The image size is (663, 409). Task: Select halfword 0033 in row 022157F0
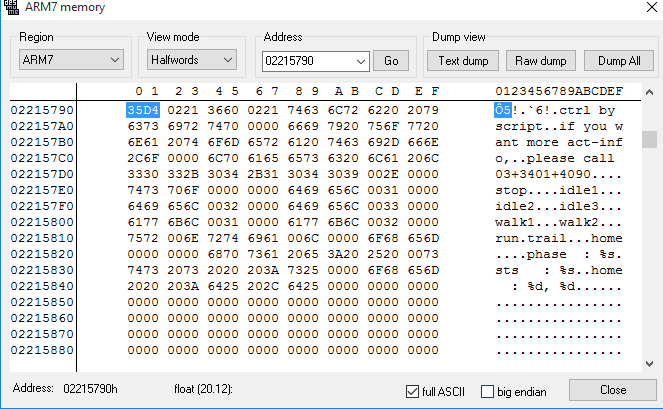383,206
